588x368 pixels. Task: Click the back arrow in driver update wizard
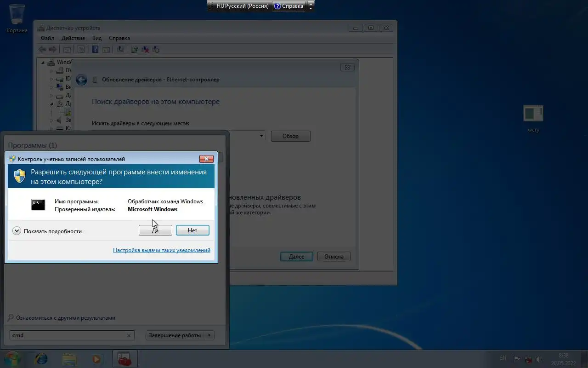82,80
